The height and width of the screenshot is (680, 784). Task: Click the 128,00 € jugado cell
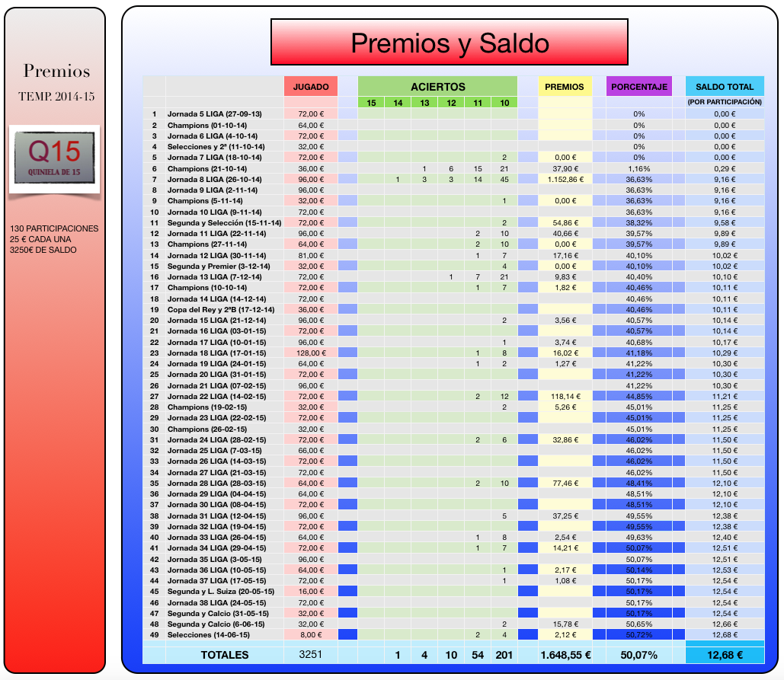coord(311,353)
